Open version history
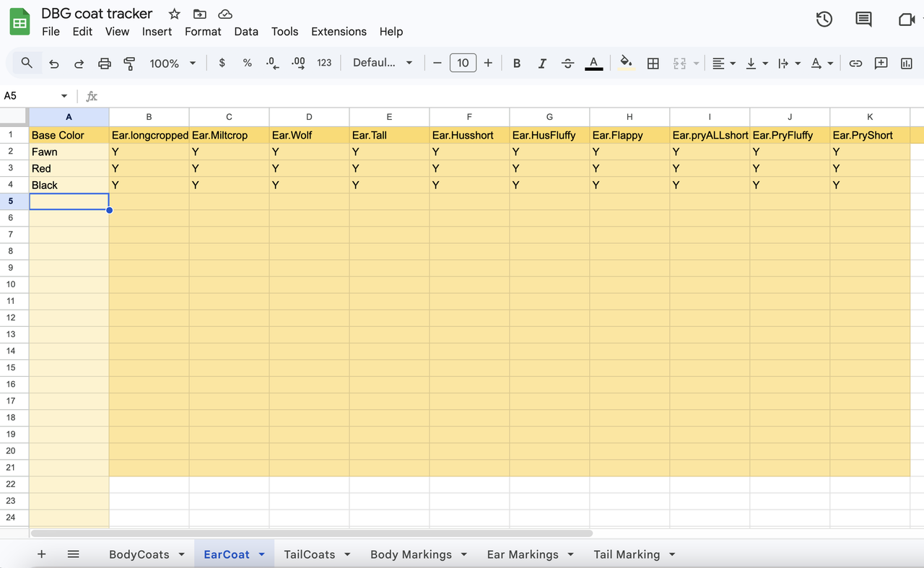Viewport: 924px width, 568px height. (824, 19)
